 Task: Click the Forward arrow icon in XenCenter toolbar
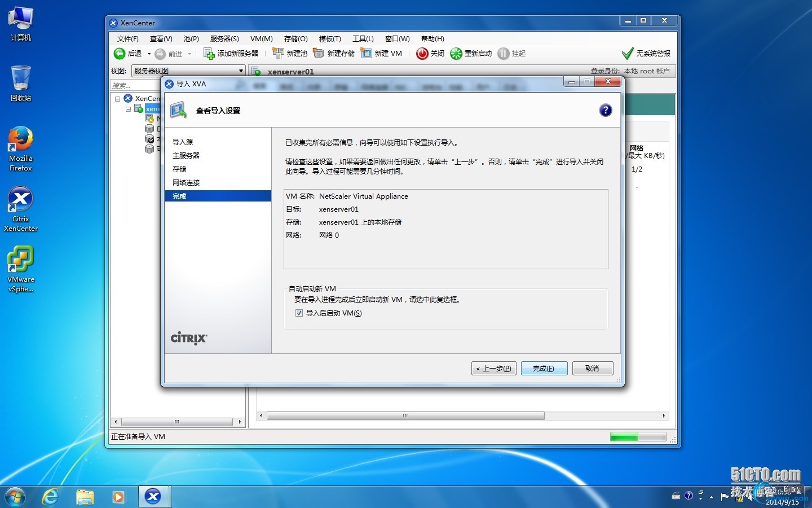pos(160,54)
